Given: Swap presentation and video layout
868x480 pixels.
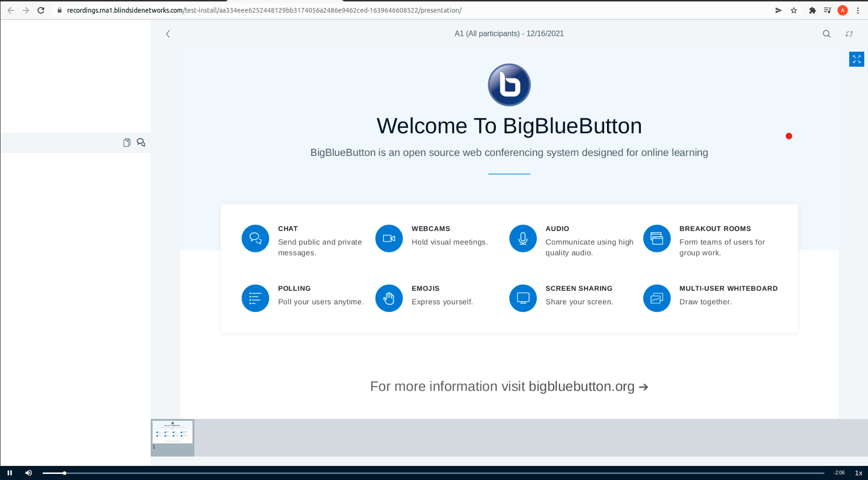Looking at the screenshot, I should (849, 34).
